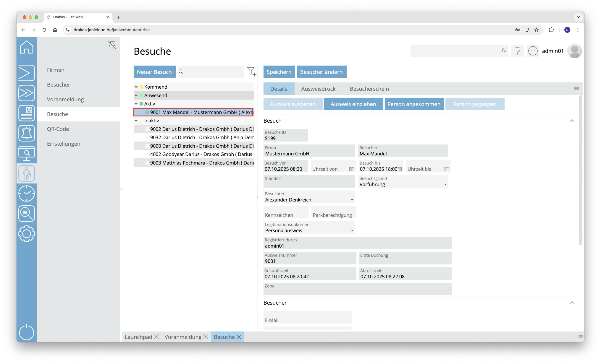Open the alarm bell sidebar icon
Screen dimensions: 601x364
[x=27, y=133]
